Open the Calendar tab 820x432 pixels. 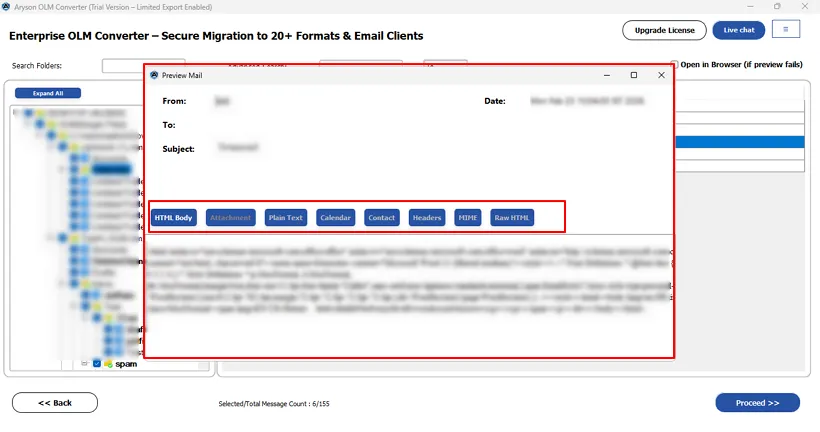pyautogui.click(x=336, y=217)
